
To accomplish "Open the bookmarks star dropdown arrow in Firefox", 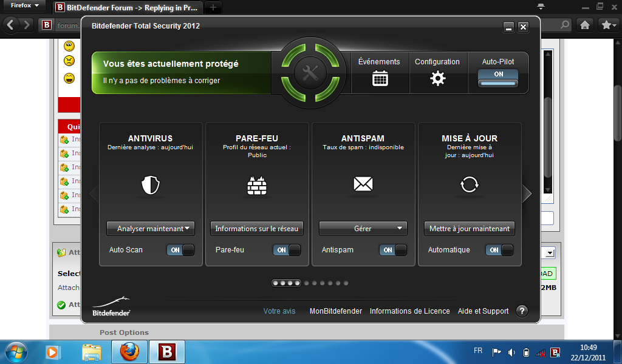I will click(x=615, y=25).
